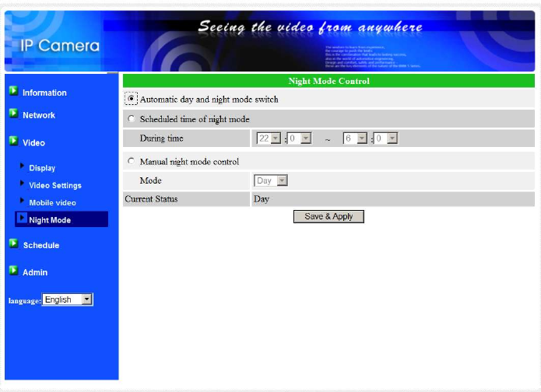Click the IP Camera logo in banner

pyautogui.click(x=60, y=46)
